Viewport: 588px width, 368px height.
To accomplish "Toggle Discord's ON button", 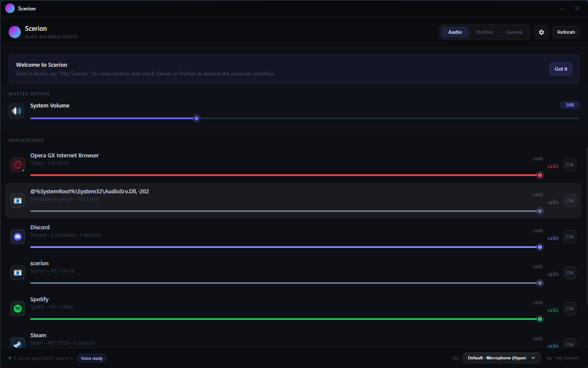I will 570,237.
